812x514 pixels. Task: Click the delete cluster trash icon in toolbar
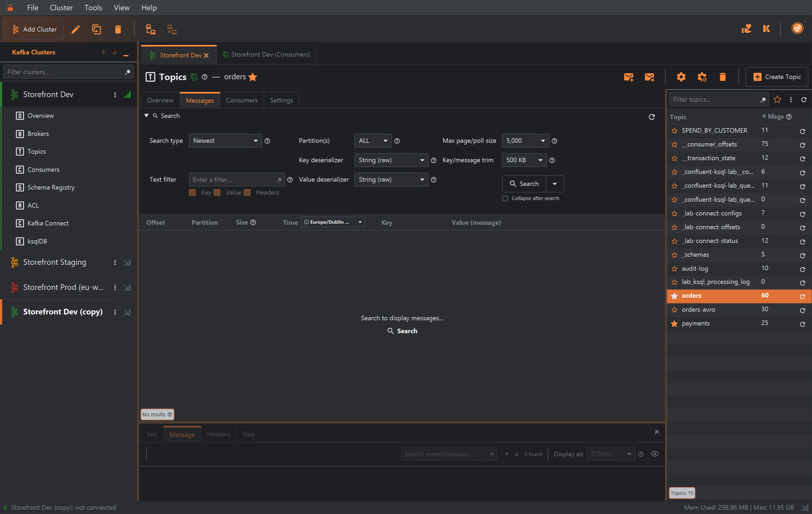click(118, 29)
